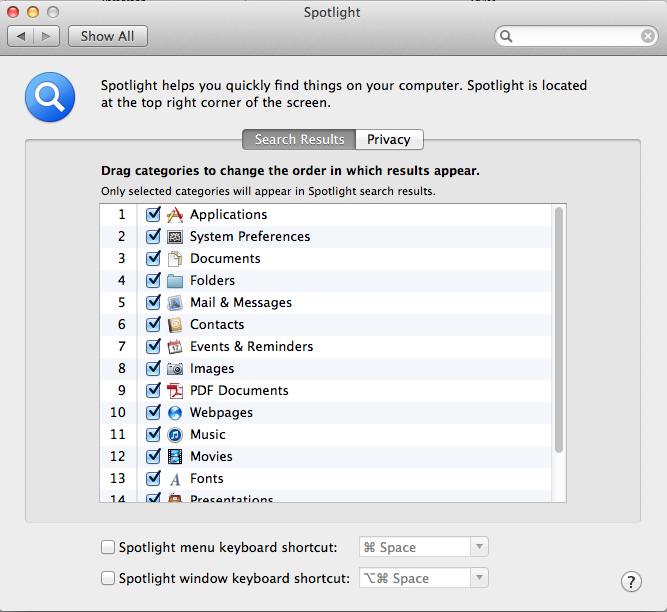Select the Documents row label
The width and height of the screenshot is (667, 612).
tap(225, 259)
